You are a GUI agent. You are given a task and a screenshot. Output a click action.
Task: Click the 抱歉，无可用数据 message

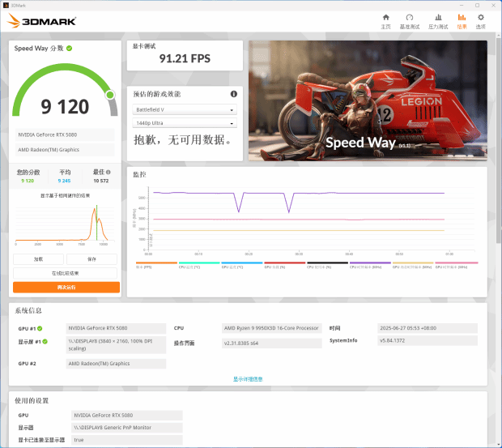[182, 140]
